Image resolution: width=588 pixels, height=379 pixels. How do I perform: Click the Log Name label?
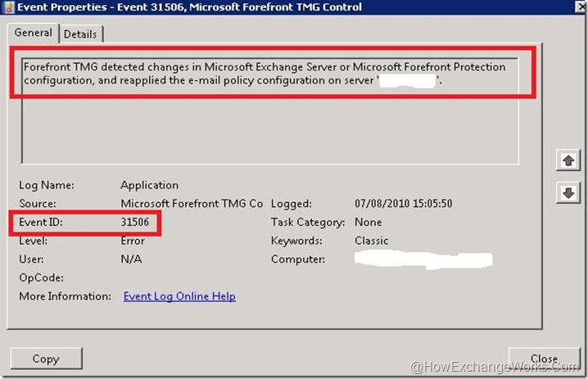(47, 185)
